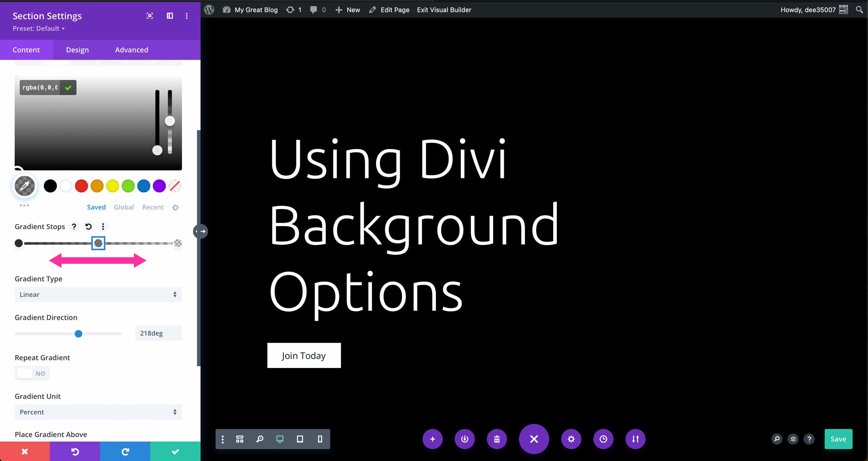
Task: Open builder toolbar three-dot menu
Action: pyautogui.click(x=223, y=439)
